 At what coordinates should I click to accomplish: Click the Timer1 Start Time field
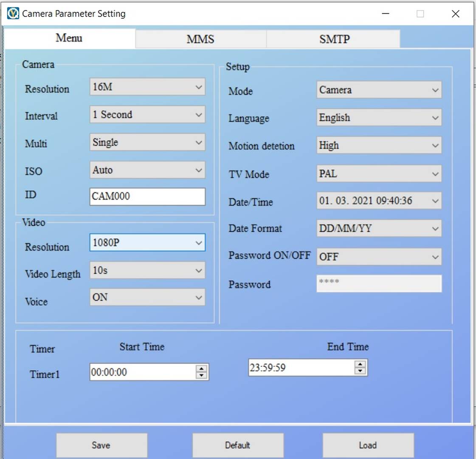(142, 372)
